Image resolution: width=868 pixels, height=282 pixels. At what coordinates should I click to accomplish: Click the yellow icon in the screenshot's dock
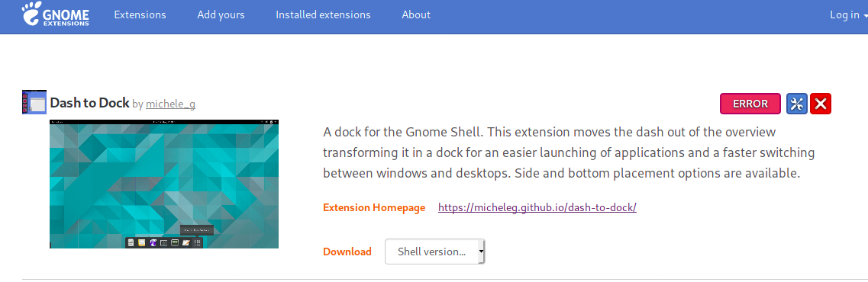coord(142,242)
